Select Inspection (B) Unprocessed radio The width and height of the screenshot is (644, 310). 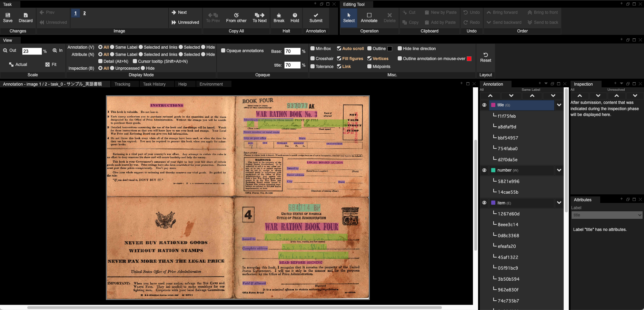(x=112, y=68)
